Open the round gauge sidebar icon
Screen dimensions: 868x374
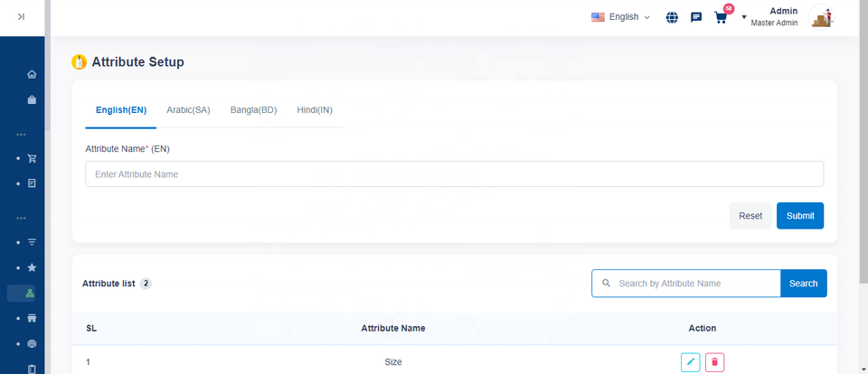coord(33,343)
